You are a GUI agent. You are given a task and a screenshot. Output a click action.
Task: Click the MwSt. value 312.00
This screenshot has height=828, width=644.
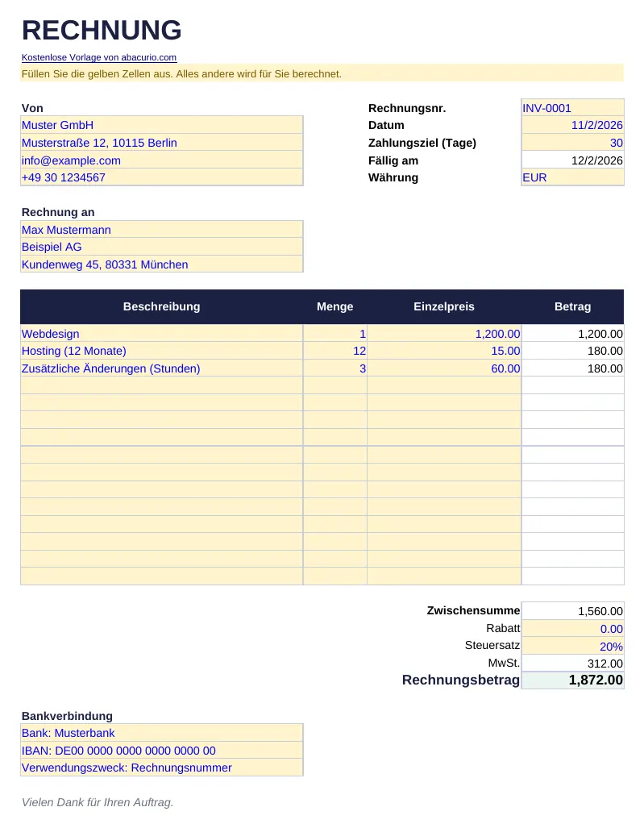tap(573, 663)
